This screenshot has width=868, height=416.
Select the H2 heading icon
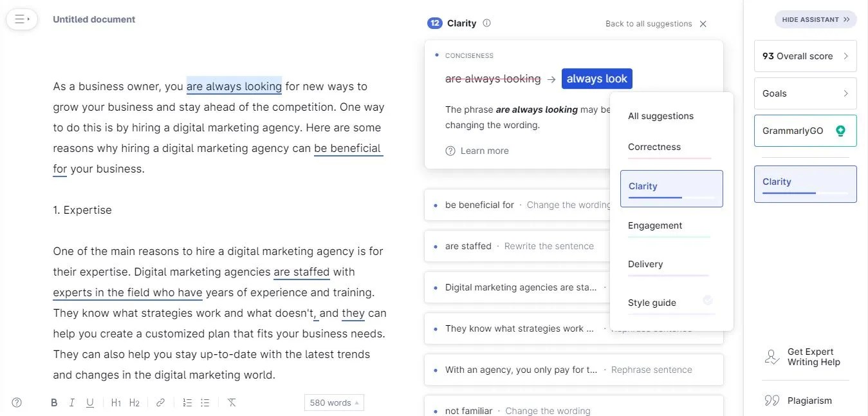pyautogui.click(x=134, y=402)
